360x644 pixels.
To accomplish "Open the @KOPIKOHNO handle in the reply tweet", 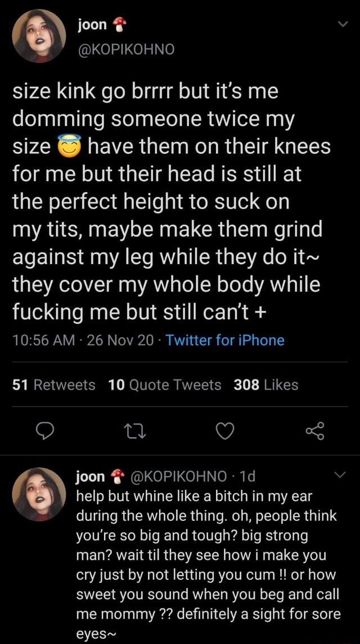I will point(179,477).
